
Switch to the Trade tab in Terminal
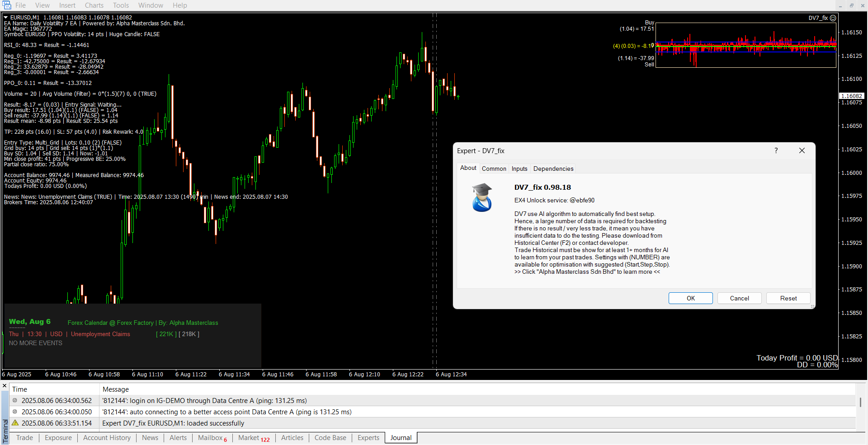click(24, 438)
